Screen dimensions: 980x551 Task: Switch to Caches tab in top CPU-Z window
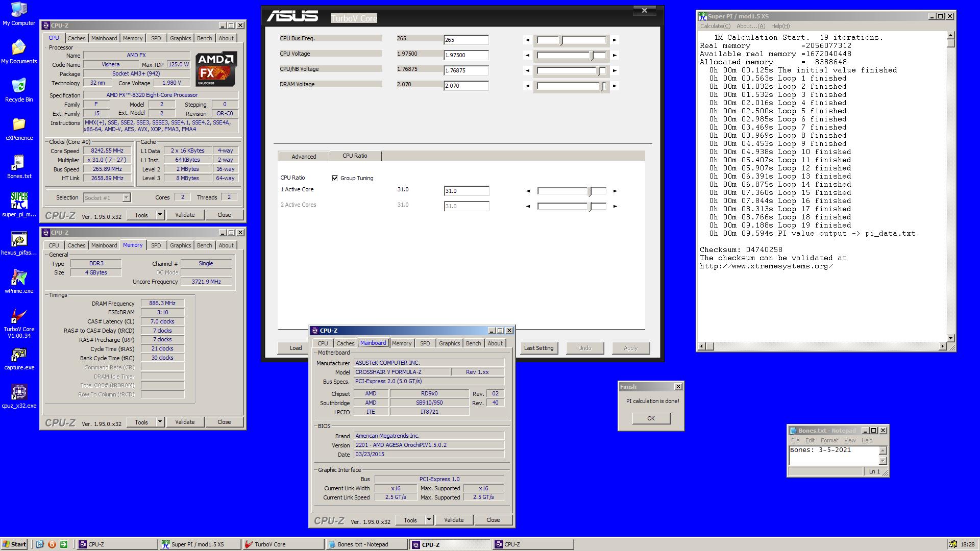point(76,38)
